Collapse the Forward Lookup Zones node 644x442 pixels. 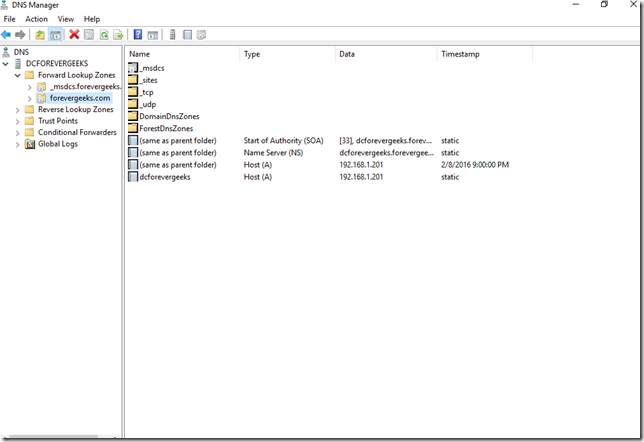[x=19, y=75]
